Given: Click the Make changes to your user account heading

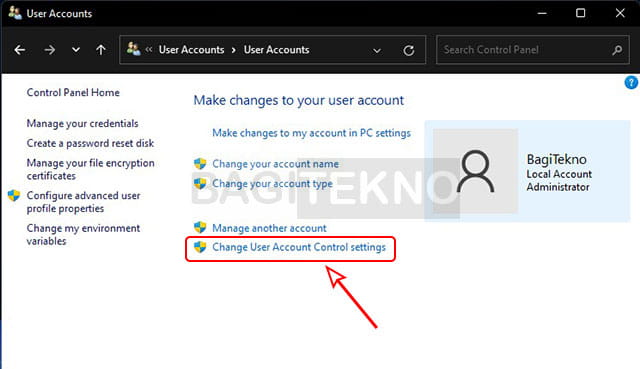Looking at the screenshot, I should click(x=299, y=100).
